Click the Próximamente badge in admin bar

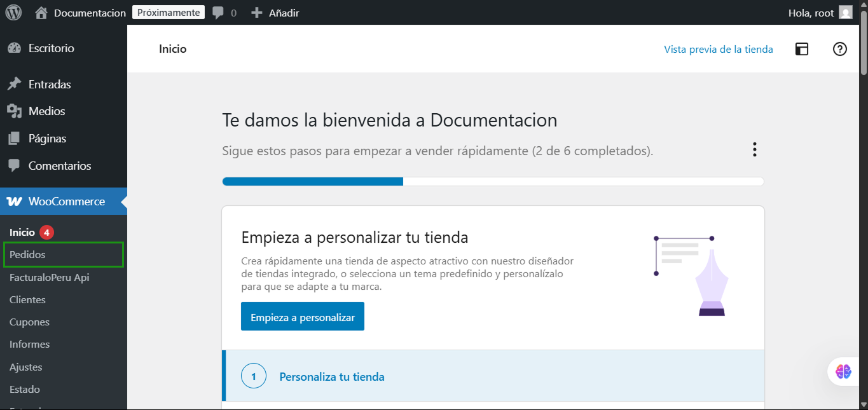(x=169, y=13)
